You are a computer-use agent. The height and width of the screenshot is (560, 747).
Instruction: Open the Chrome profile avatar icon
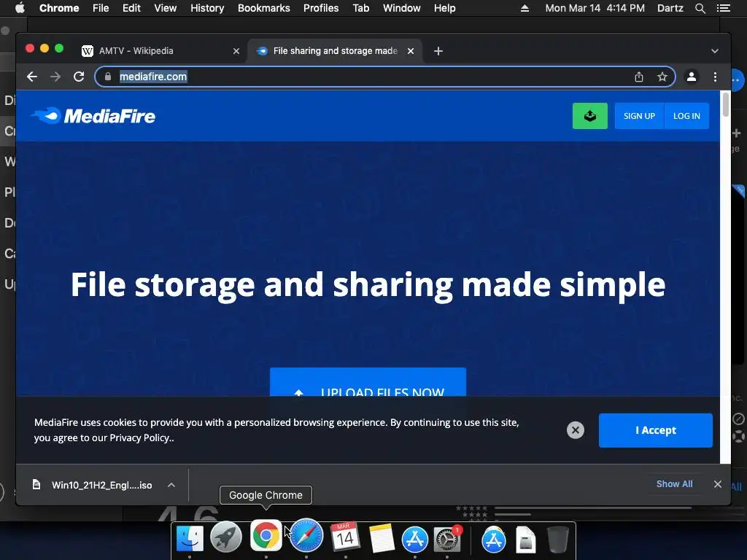[692, 77]
